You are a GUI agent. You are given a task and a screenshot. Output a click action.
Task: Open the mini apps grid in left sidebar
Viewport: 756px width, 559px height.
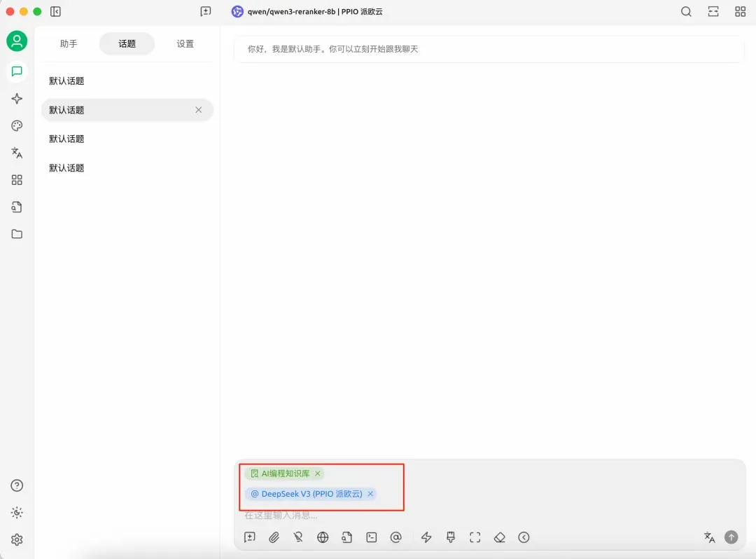pyautogui.click(x=17, y=180)
